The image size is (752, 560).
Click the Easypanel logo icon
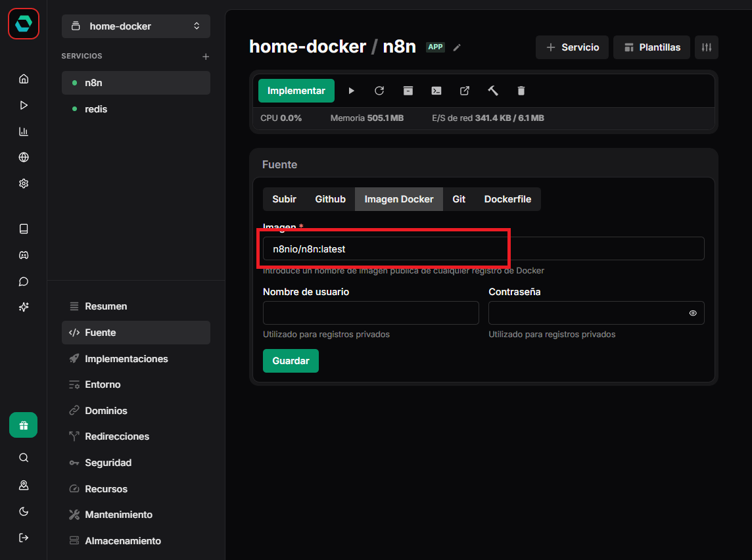point(24,24)
